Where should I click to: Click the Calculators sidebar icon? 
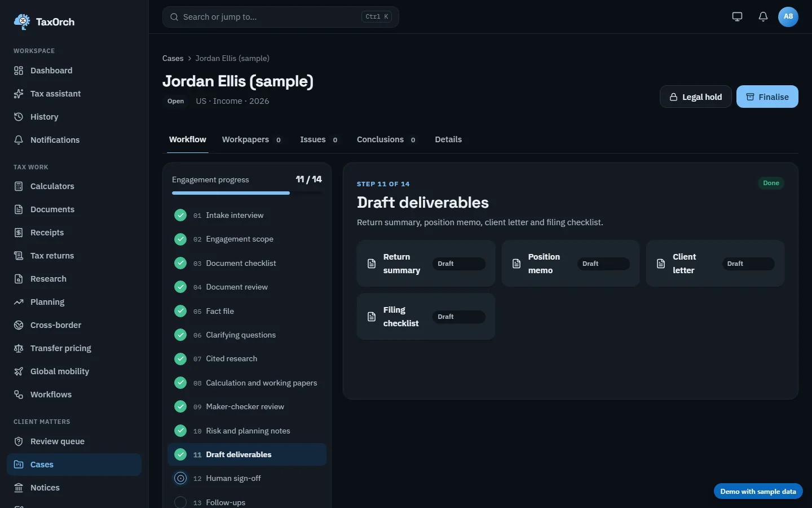click(19, 186)
